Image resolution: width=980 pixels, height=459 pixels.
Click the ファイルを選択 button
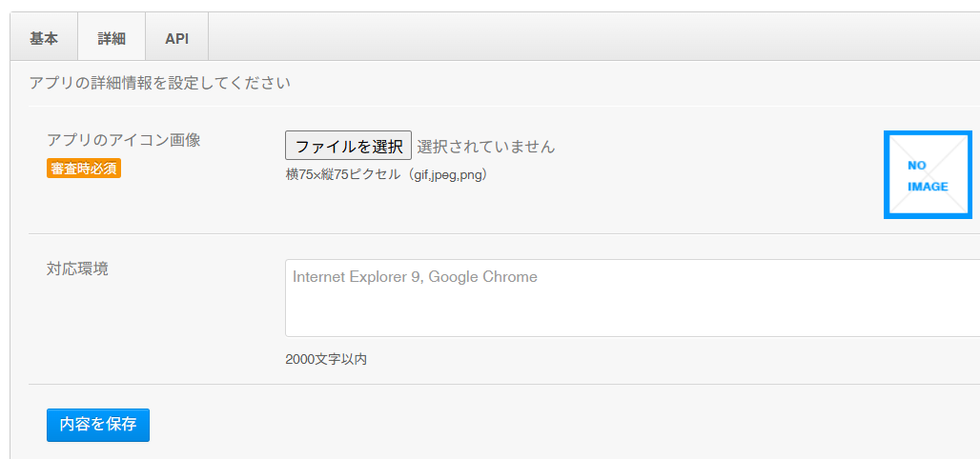pyautogui.click(x=348, y=146)
